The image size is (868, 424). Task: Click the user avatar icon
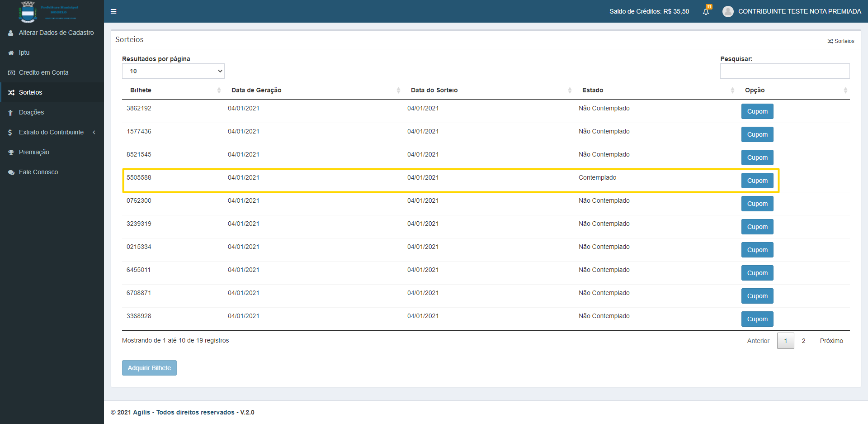pyautogui.click(x=728, y=12)
